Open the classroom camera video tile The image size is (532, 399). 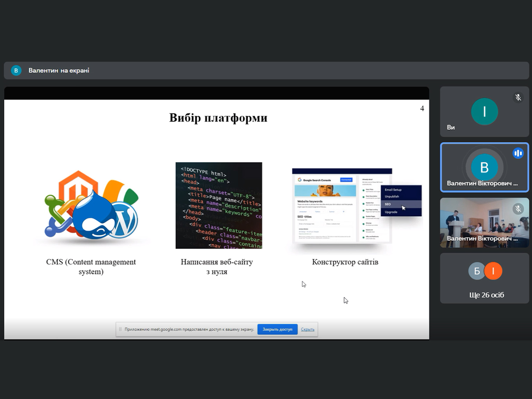pos(484,223)
